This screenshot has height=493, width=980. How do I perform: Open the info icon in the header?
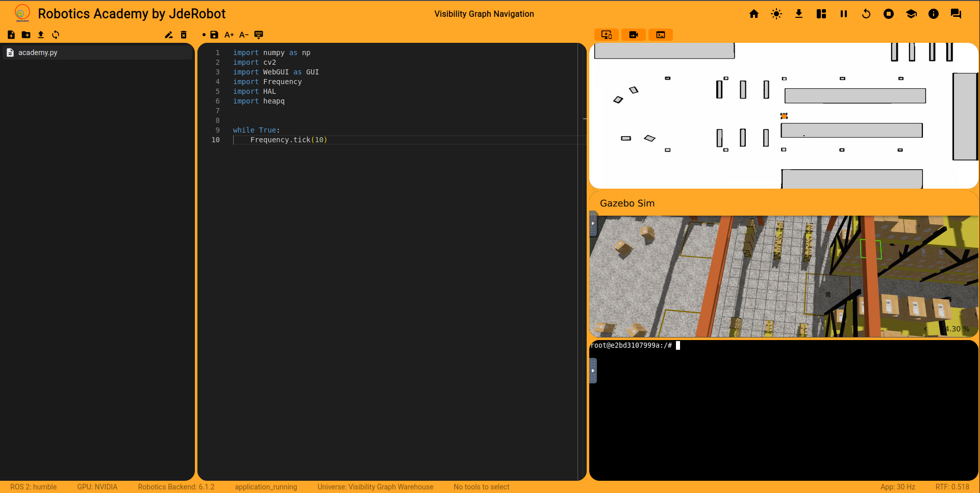(933, 14)
